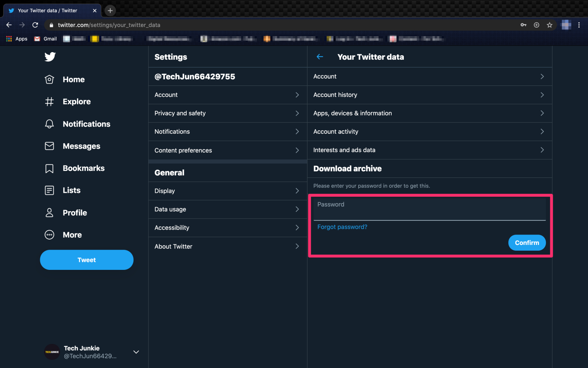Screen dimensions: 588x368
Task: Click the Twitter bird logo
Action: coord(50,57)
